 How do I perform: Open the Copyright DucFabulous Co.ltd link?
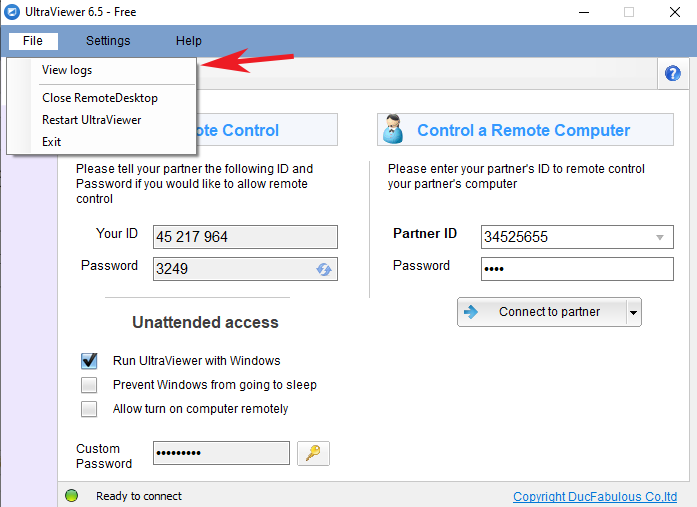tap(595, 496)
